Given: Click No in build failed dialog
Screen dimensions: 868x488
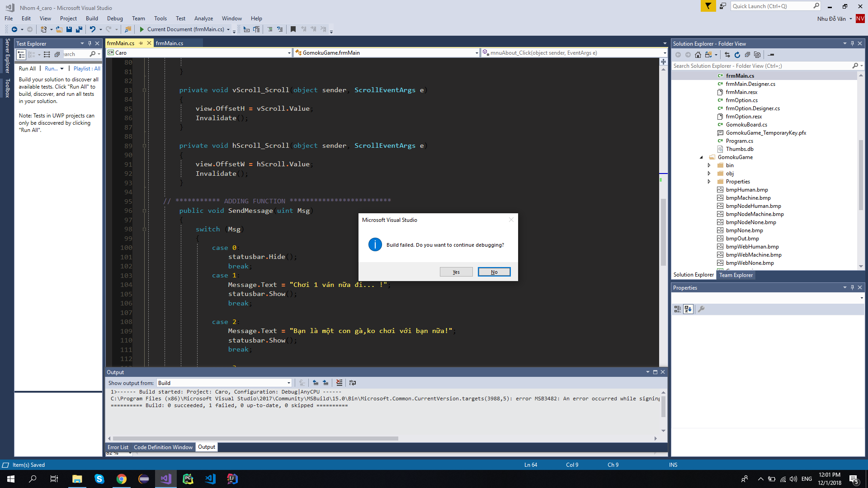Looking at the screenshot, I should pyautogui.click(x=494, y=272).
